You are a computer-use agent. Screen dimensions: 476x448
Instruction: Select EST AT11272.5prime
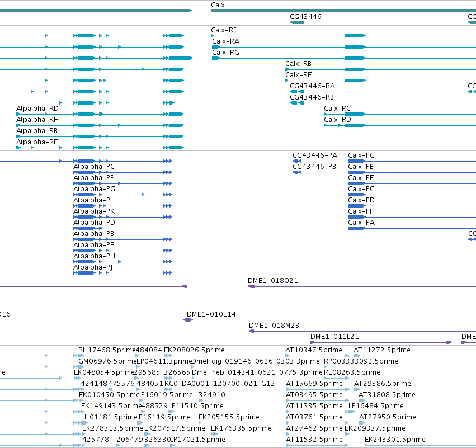pos(381,350)
